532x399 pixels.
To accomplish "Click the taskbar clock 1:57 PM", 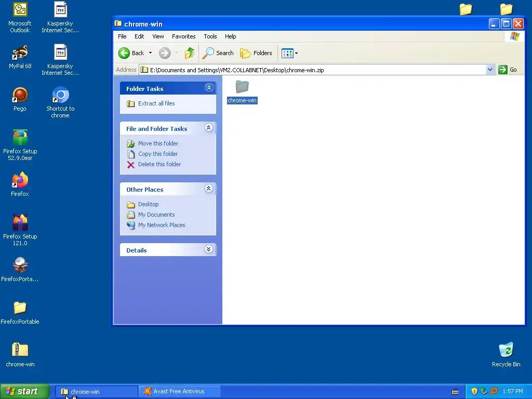I will pyautogui.click(x=513, y=392).
